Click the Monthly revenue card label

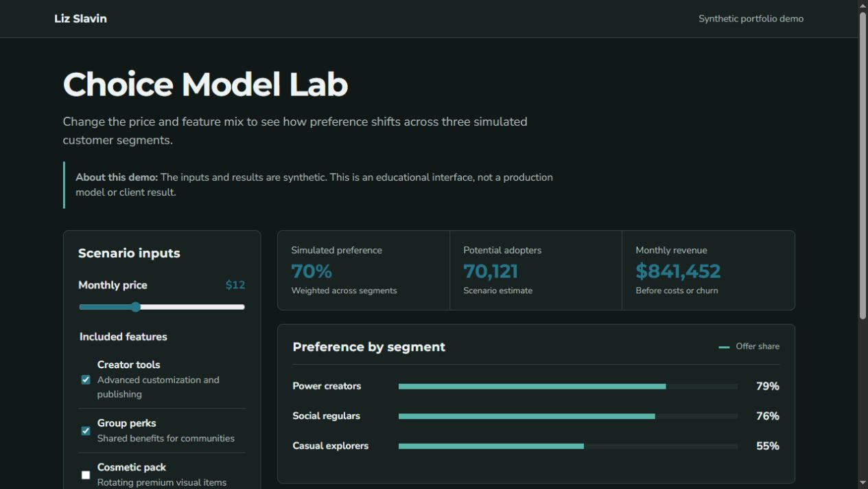coord(672,250)
